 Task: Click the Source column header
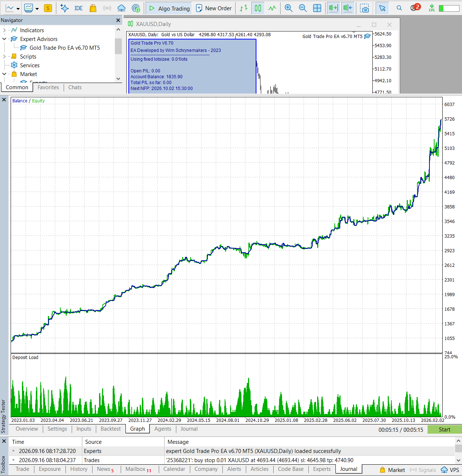pyautogui.click(x=123, y=442)
